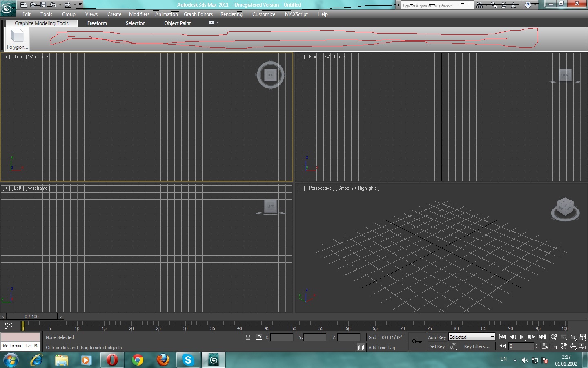
Task: Open the Selected key filter dropdown
Action: point(472,337)
